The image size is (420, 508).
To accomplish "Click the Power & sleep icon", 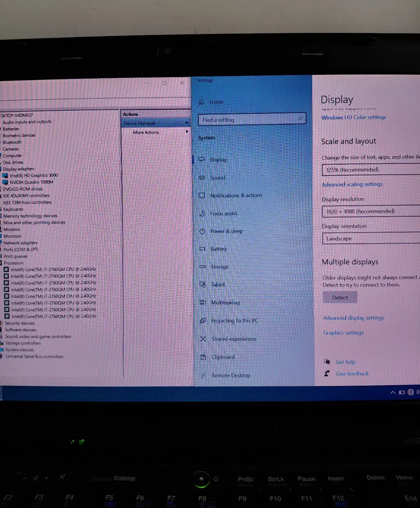I will [x=202, y=231].
